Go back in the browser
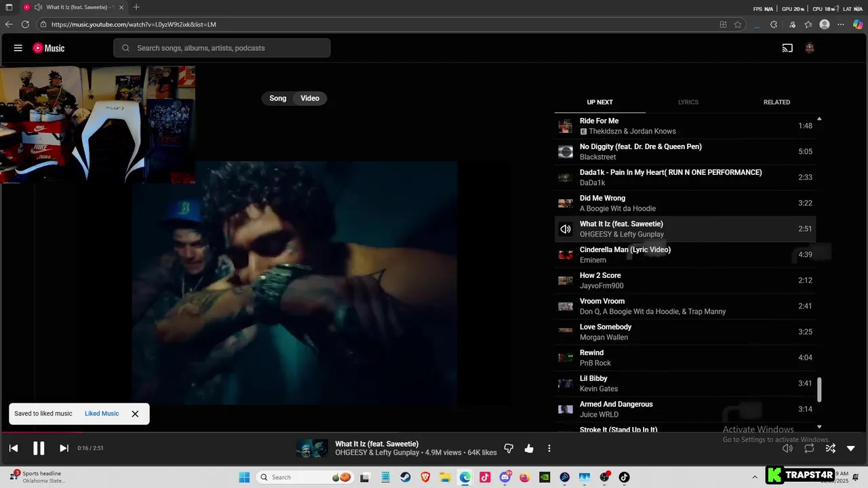Screen dimensions: 868x488 click(x=9, y=24)
